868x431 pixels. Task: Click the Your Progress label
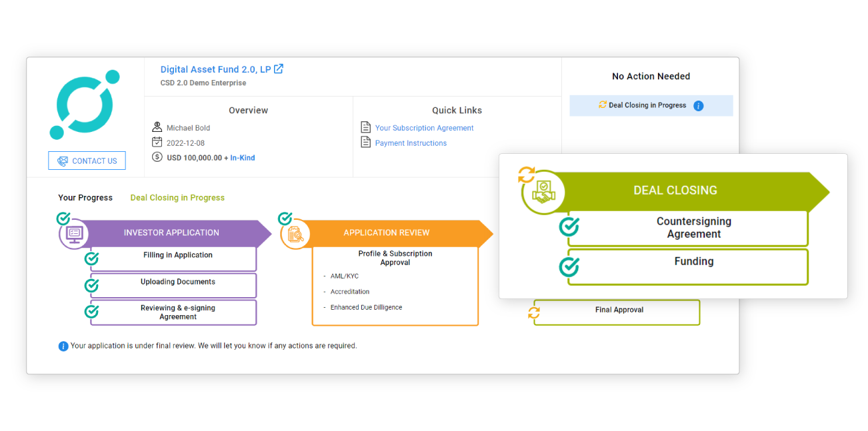pos(85,198)
